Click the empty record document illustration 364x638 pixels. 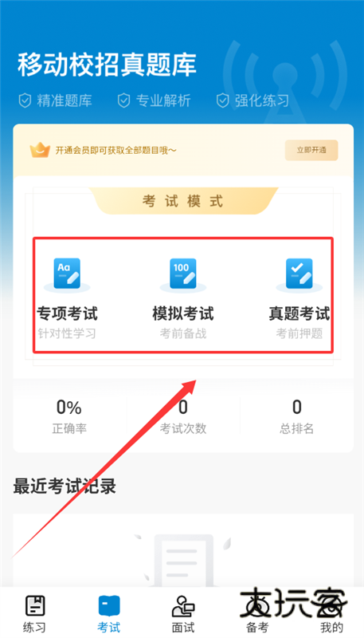pos(183,560)
